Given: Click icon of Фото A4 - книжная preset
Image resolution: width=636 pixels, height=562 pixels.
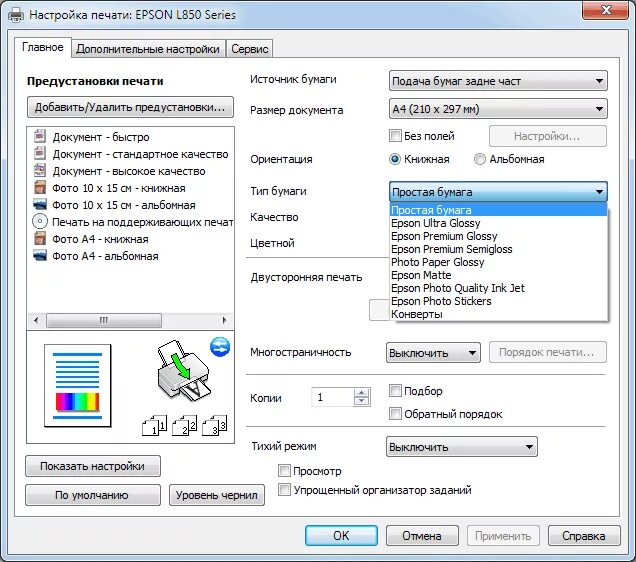Looking at the screenshot, I should (40, 238).
